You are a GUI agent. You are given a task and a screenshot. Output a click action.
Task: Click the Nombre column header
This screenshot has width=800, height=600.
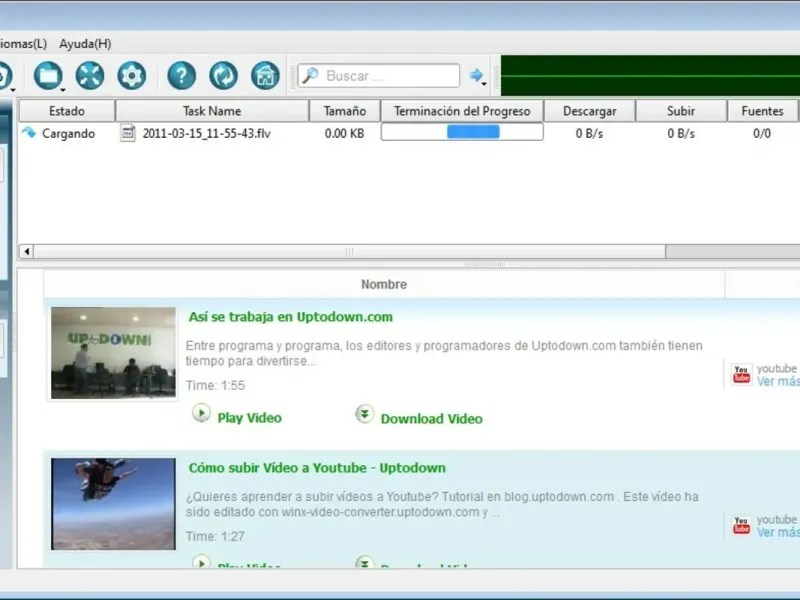384,284
